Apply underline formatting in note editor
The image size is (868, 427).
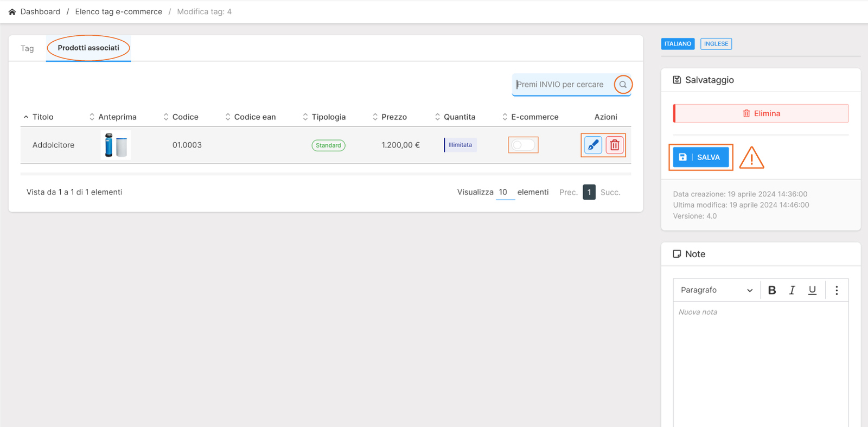click(x=812, y=290)
